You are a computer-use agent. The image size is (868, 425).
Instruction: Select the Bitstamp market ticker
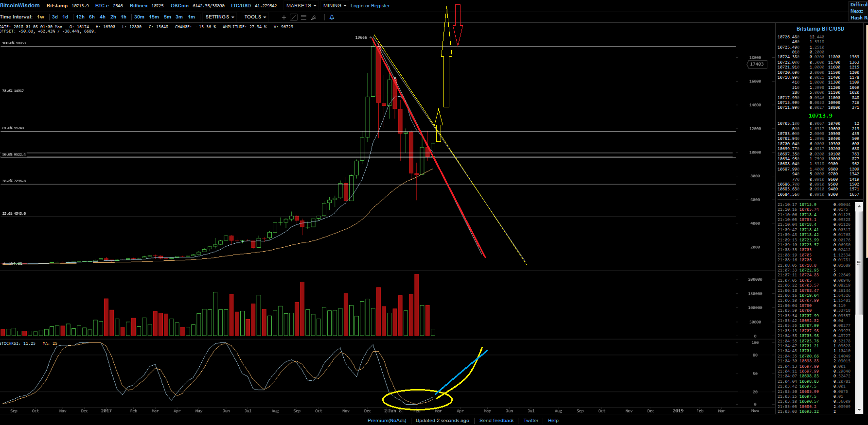(68, 6)
